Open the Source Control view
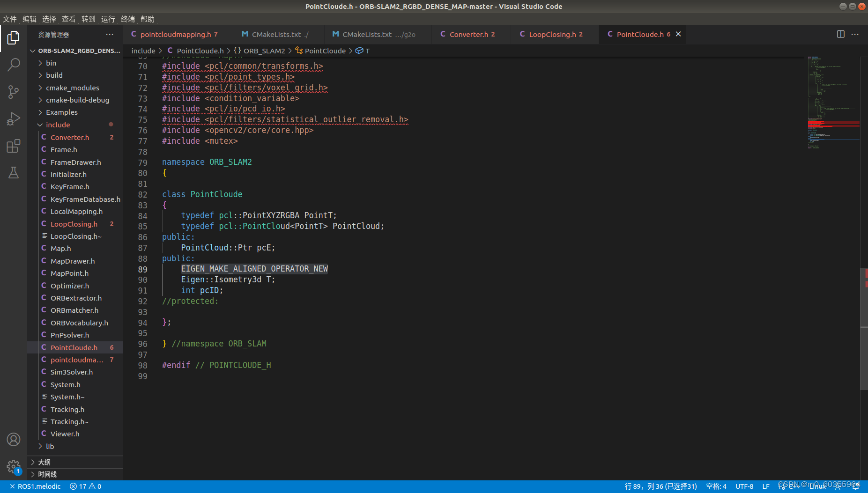 click(14, 92)
